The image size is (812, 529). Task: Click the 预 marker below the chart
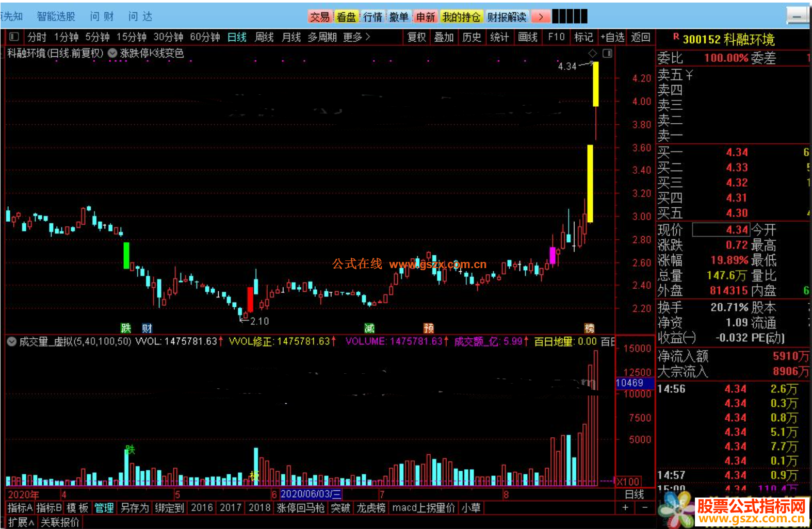point(429,328)
